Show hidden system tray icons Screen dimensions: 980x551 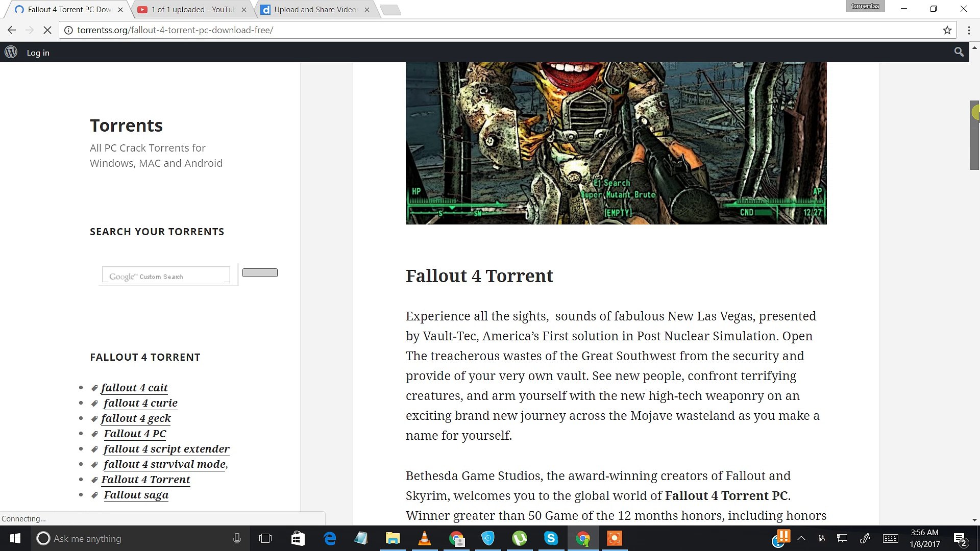(x=801, y=538)
